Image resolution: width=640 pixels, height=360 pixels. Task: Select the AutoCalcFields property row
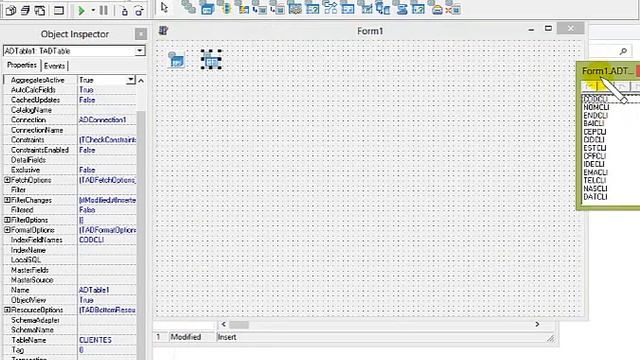click(70, 90)
